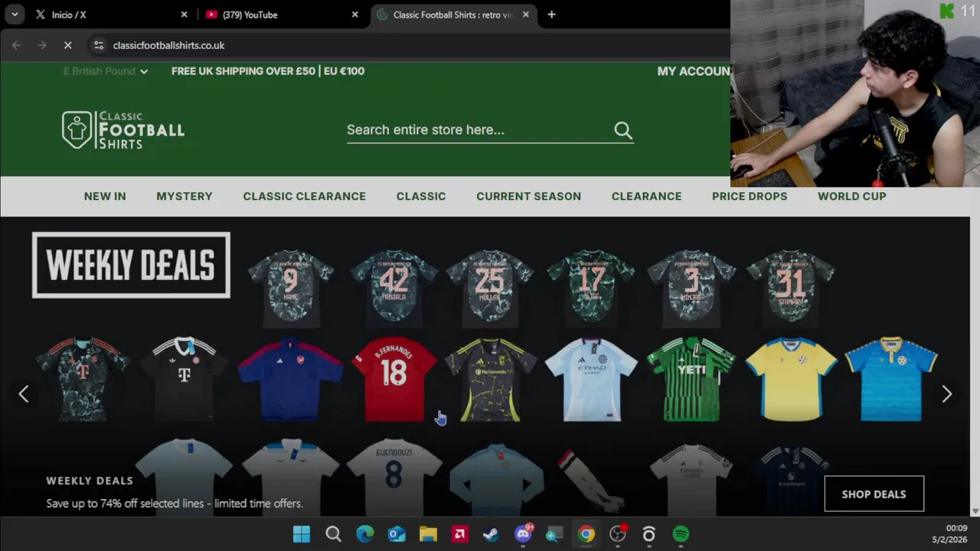The height and width of the screenshot is (551, 980).
Task: Open the WORLD CUP menu
Action: click(852, 197)
